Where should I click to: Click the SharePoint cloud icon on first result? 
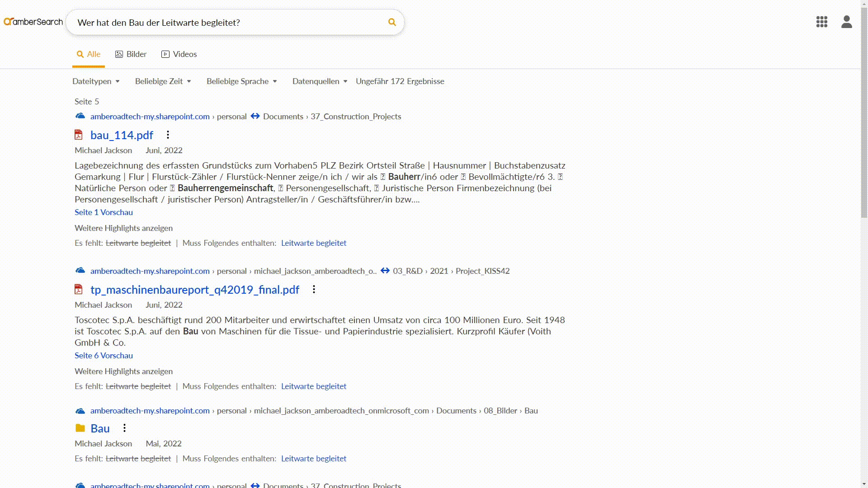(x=80, y=116)
